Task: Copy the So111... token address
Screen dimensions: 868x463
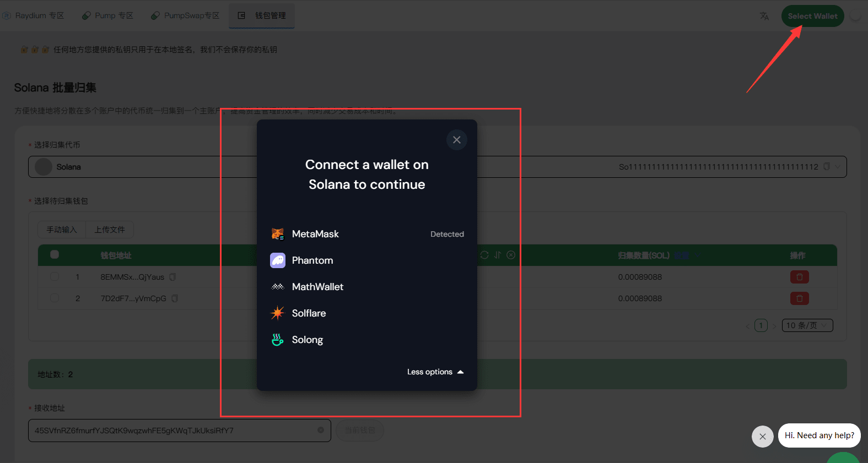Action: [x=827, y=166]
